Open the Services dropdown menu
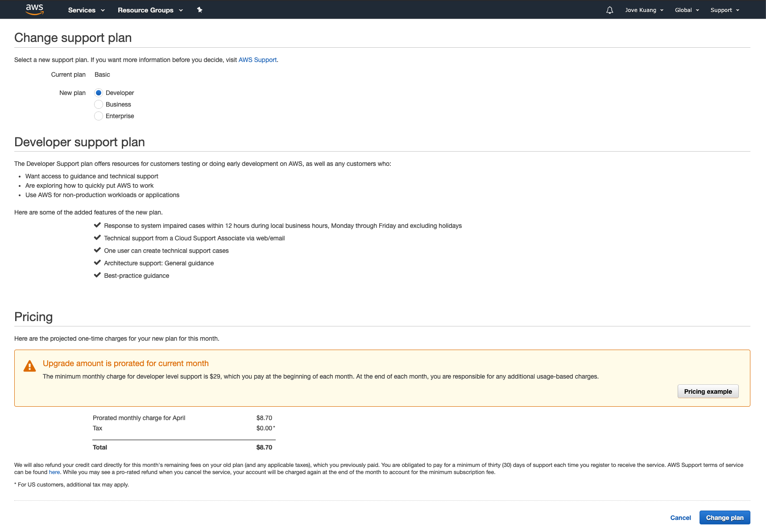766x532 pixels. coord(87,10)
